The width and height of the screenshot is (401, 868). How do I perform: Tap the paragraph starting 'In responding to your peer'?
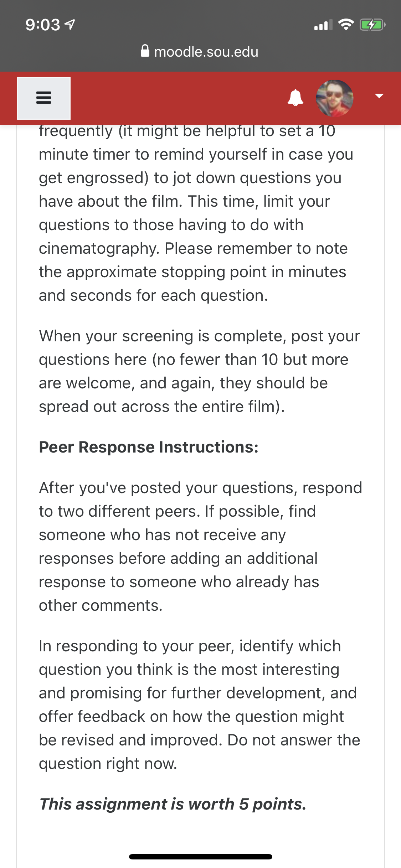200,704
